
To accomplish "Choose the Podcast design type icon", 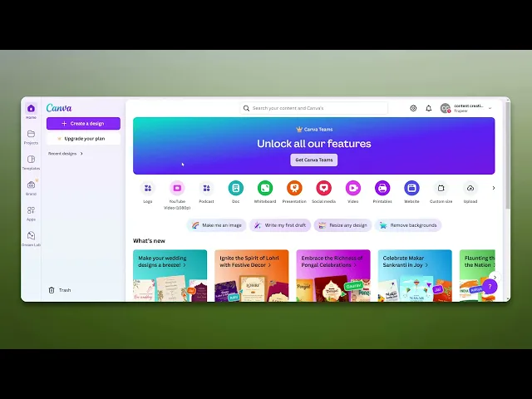I will point(206,188).
